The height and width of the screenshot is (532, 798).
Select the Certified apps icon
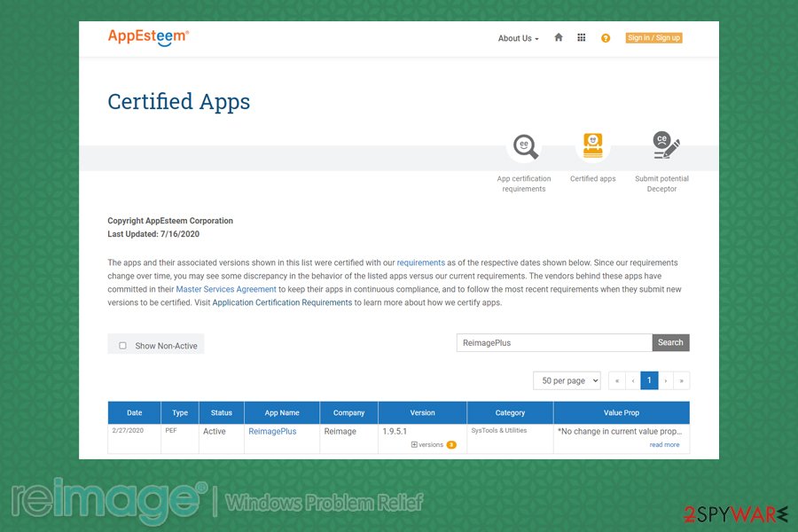593,145
